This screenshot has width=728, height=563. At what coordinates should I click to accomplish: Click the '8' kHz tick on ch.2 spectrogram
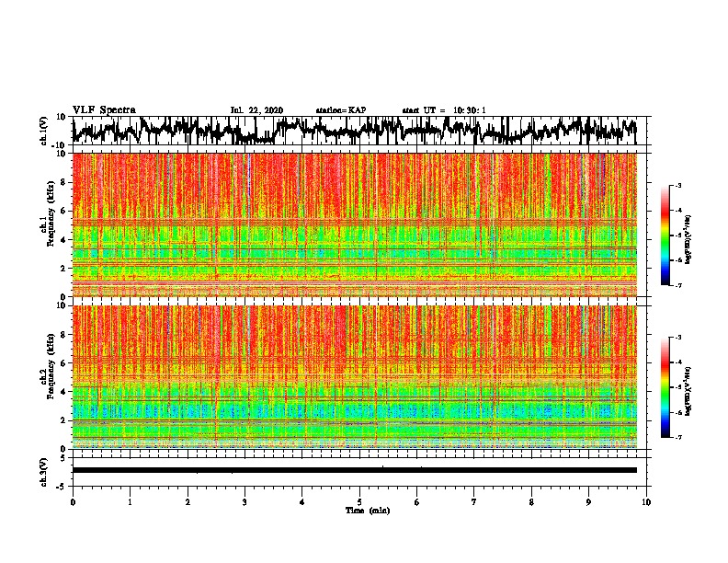[63, 335]
